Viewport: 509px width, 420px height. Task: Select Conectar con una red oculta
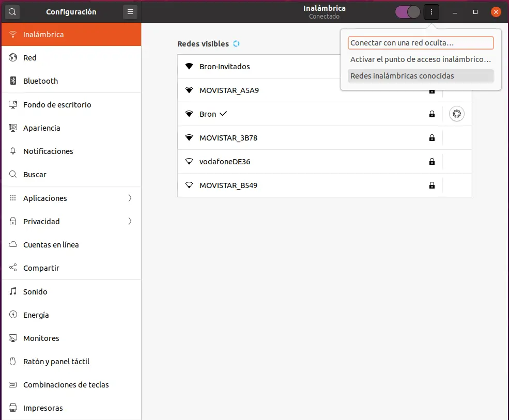pyautogui.click(x=421, y=43)
